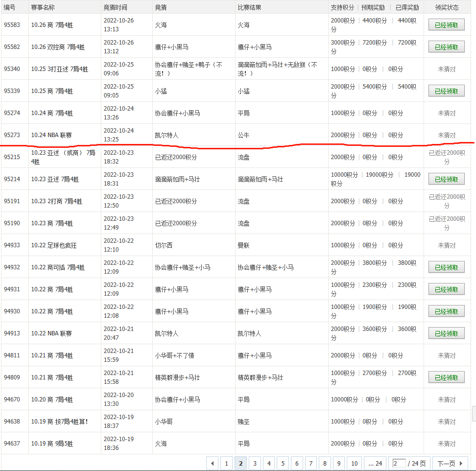Click 已经领取 button for entry 94930
This screenshot has width=476, height=471.
pos(446,311)
